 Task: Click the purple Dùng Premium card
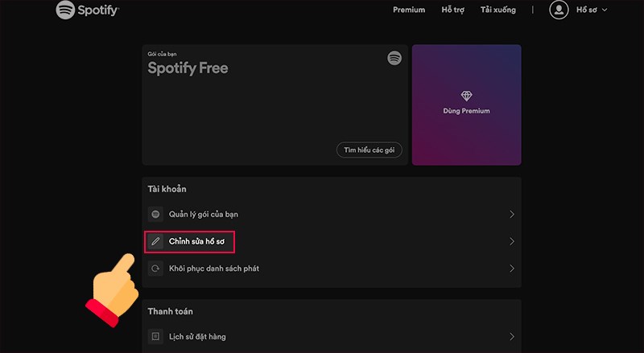(x=466, y=105)
